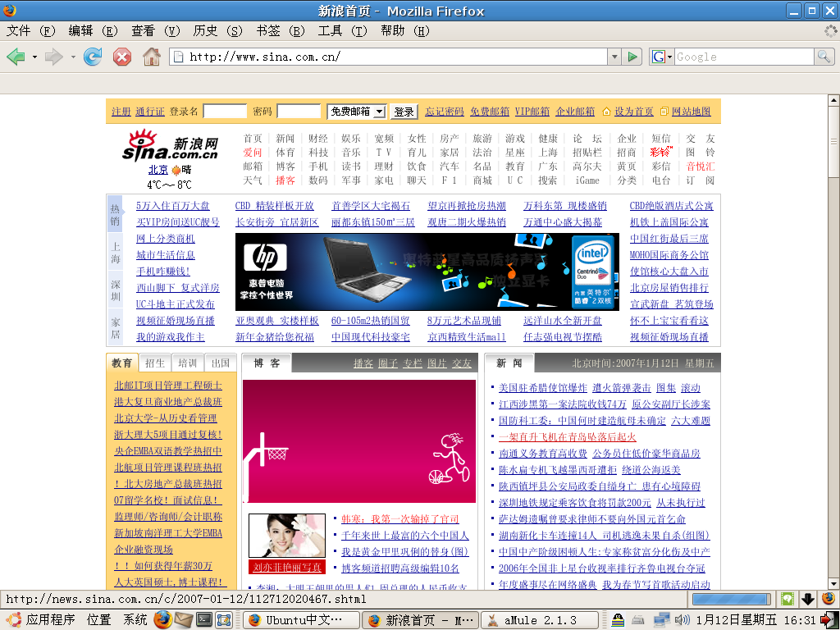Screen dimensions: 840x630
Task: Click the screenshot launcher icon in the bottom panel
Action: click(x=223, y=620)
